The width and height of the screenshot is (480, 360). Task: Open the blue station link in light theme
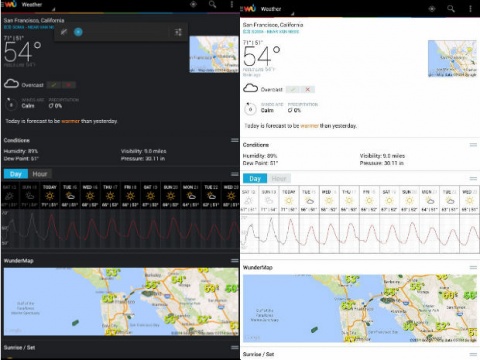[271, 32]
